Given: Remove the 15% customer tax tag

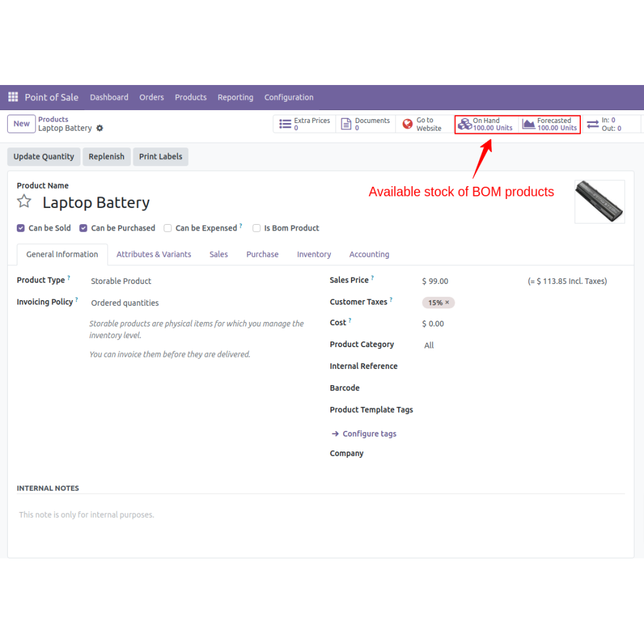Looking at the screenshot, I should (448, 302).
